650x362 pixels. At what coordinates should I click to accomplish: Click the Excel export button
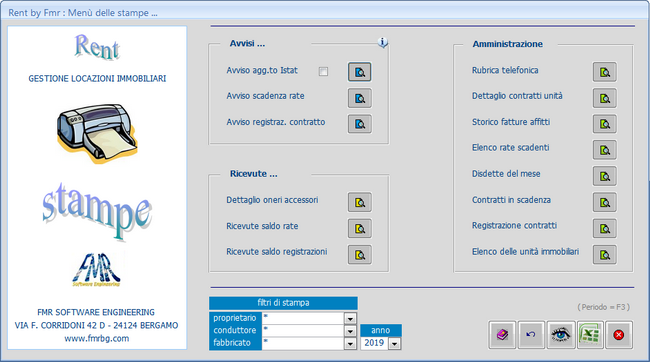point(590,335)
